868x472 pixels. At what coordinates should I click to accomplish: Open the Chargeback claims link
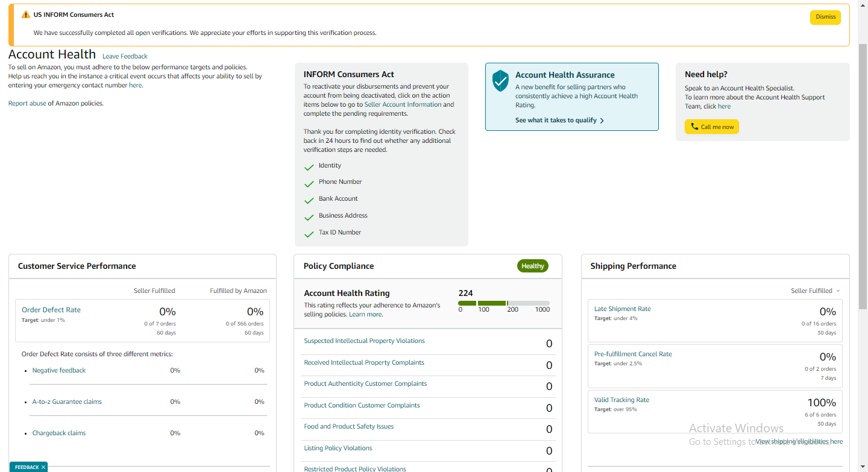coord(59,433)
